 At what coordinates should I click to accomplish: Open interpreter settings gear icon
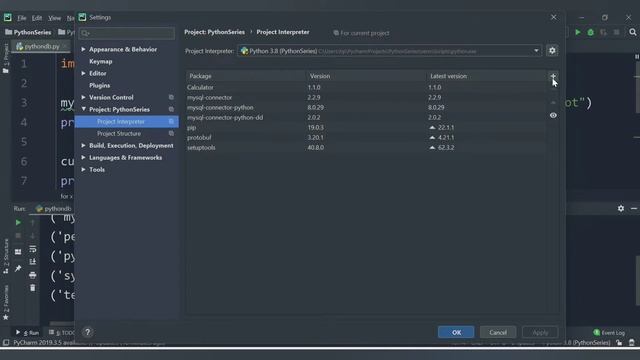[x=552, y=51]
